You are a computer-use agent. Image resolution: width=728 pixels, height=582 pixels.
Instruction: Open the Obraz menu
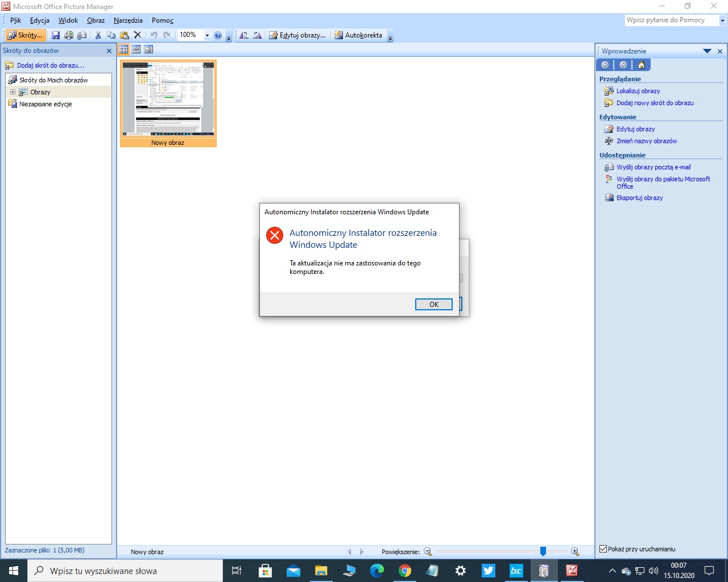pos(96,20)
